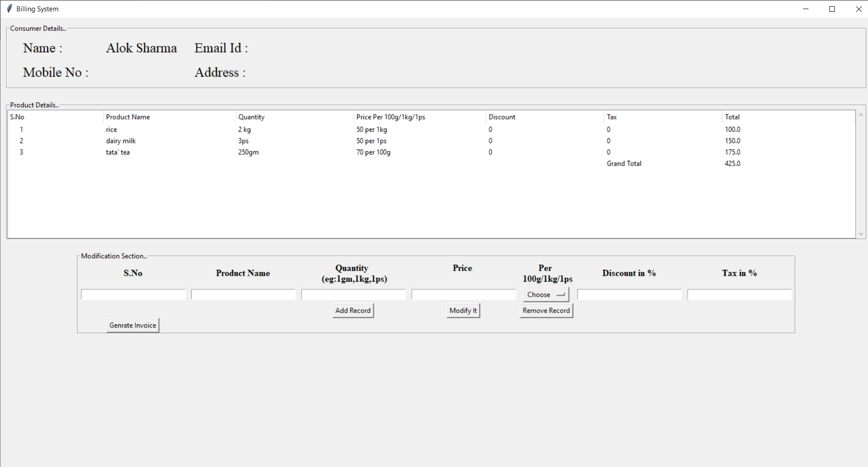Click the Quantity entry field
Image resolution: width=868 pixels, height=467 pixels.
[x=353, y=294]
